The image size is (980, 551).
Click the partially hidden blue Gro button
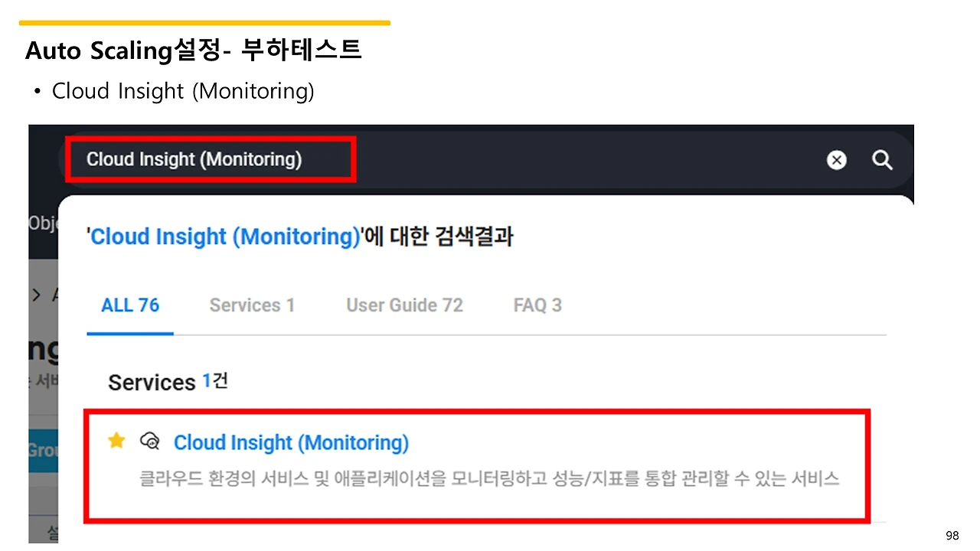[x=43, y=450]
